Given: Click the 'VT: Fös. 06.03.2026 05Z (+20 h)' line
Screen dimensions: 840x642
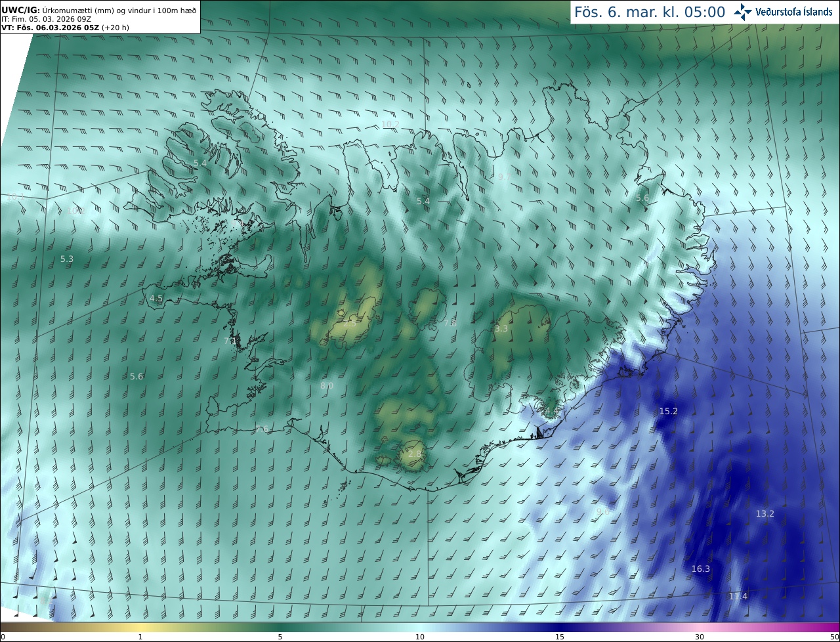Looking at the screenshot, I should coord(65,28).
